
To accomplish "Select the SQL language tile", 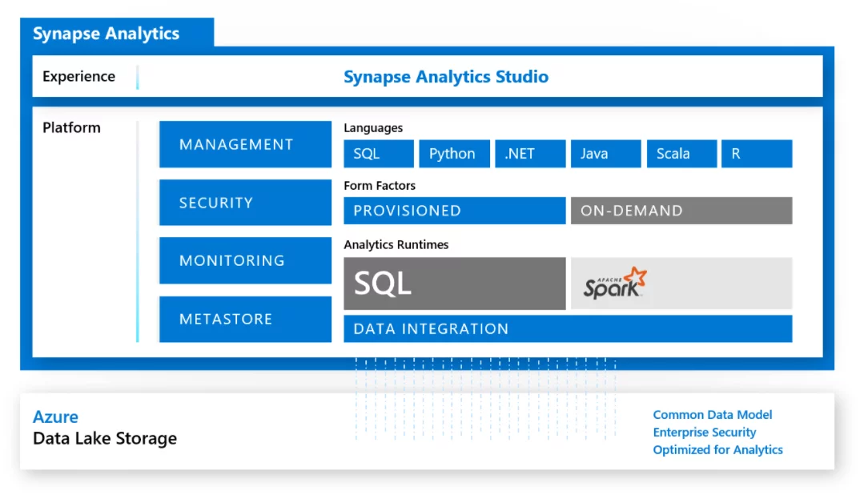I will (379, 153).
